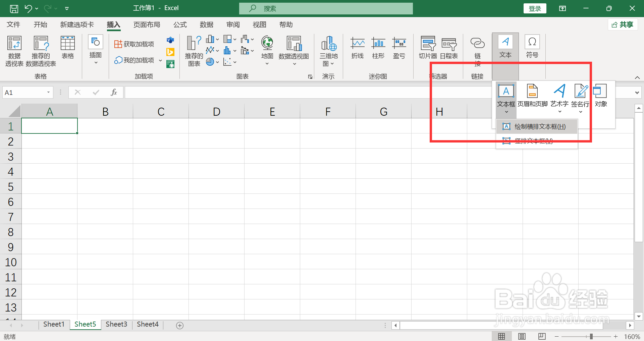Switch to the View (视图) tab

(260, 25)
